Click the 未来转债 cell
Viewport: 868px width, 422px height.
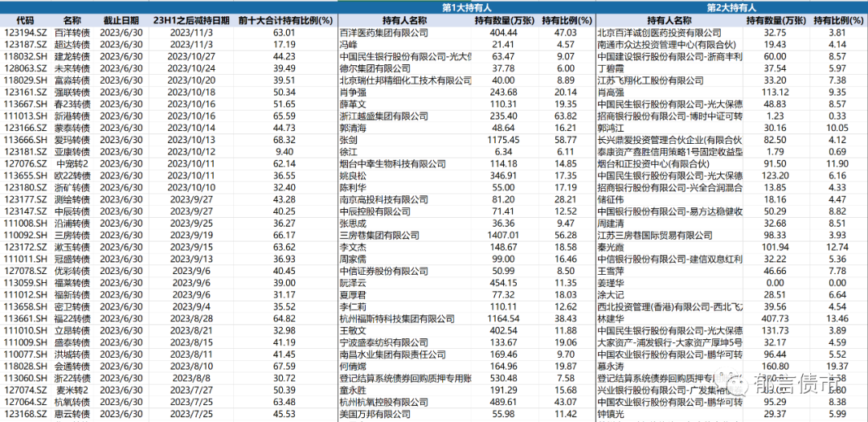(x=72, y=68)
